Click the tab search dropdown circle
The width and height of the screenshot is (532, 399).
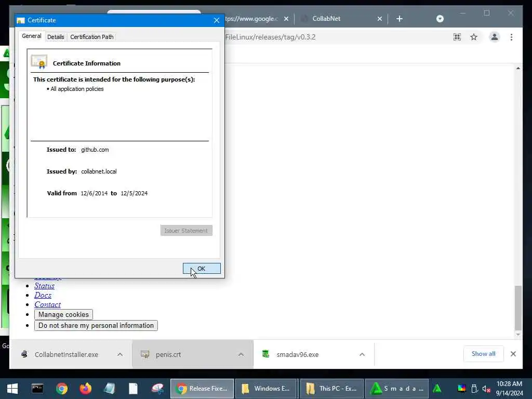440,19
